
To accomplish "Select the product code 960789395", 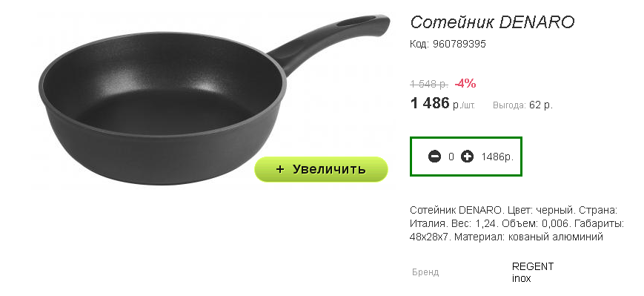I will pos(459,44).
